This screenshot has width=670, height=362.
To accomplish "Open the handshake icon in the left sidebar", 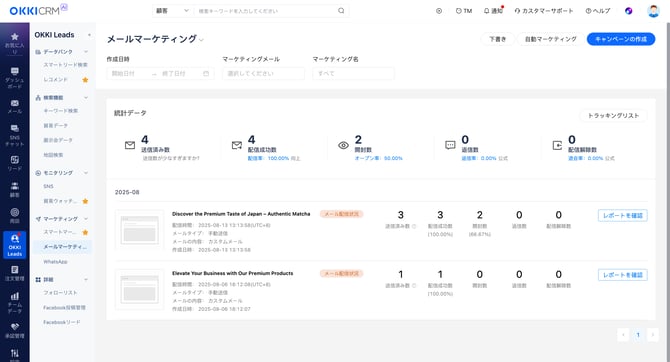I will [15, 327].
